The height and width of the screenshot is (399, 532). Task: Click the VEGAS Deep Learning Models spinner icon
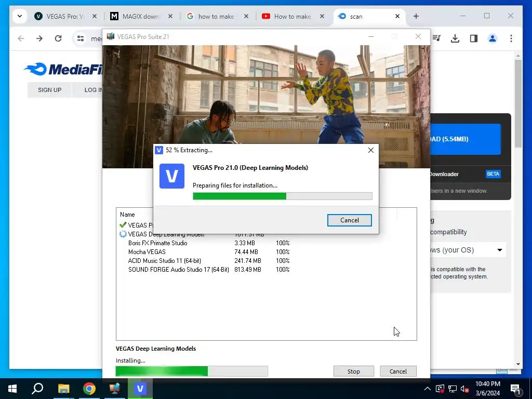(x=123, y=234)
